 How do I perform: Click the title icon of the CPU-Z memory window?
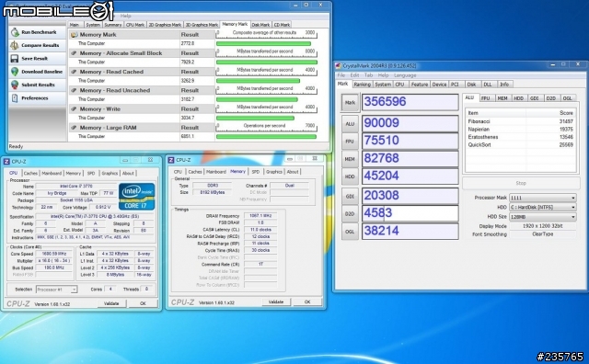(x=171, y=160)
